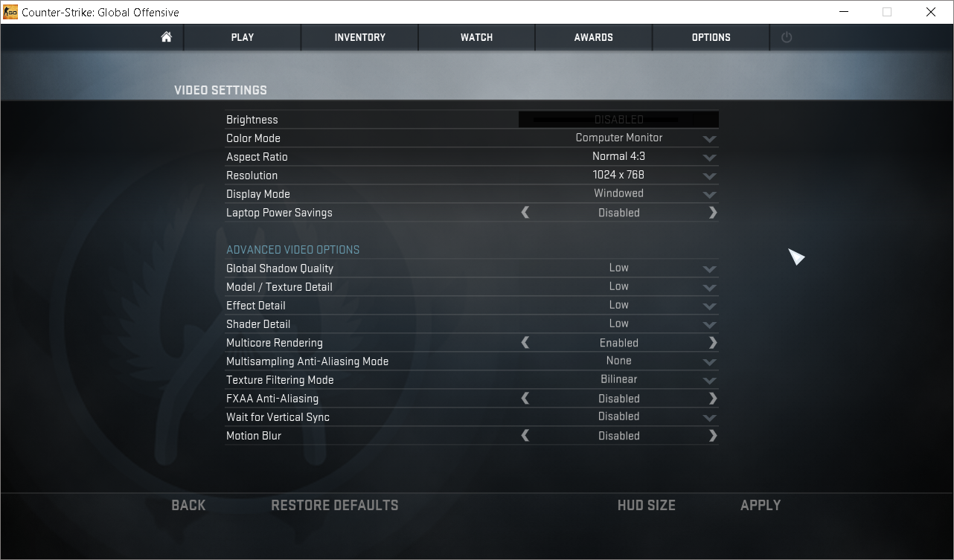Toggle Motion Blur using right arrow
Screen dimensions: 954x560
713,436
